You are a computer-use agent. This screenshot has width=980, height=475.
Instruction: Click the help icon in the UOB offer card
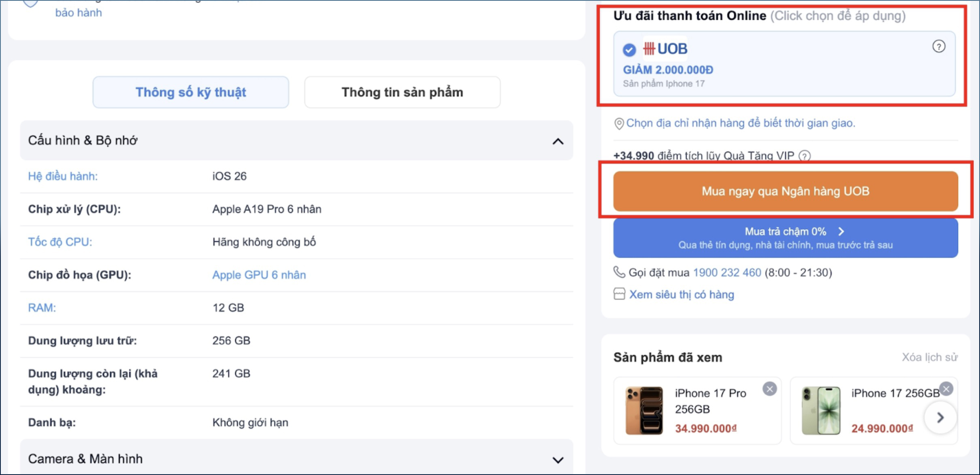click(x=939, y=47)
